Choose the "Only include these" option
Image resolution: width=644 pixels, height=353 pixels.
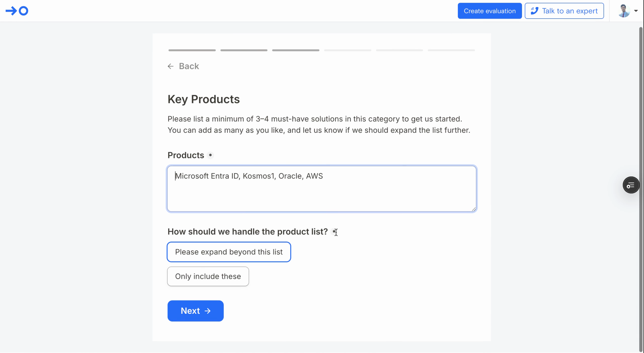pos(208,276)
